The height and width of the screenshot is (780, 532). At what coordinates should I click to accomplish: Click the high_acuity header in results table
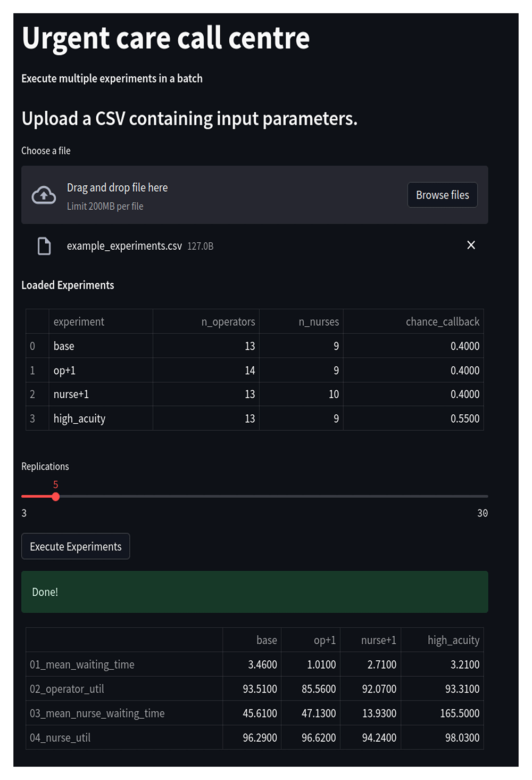point(453,640)
